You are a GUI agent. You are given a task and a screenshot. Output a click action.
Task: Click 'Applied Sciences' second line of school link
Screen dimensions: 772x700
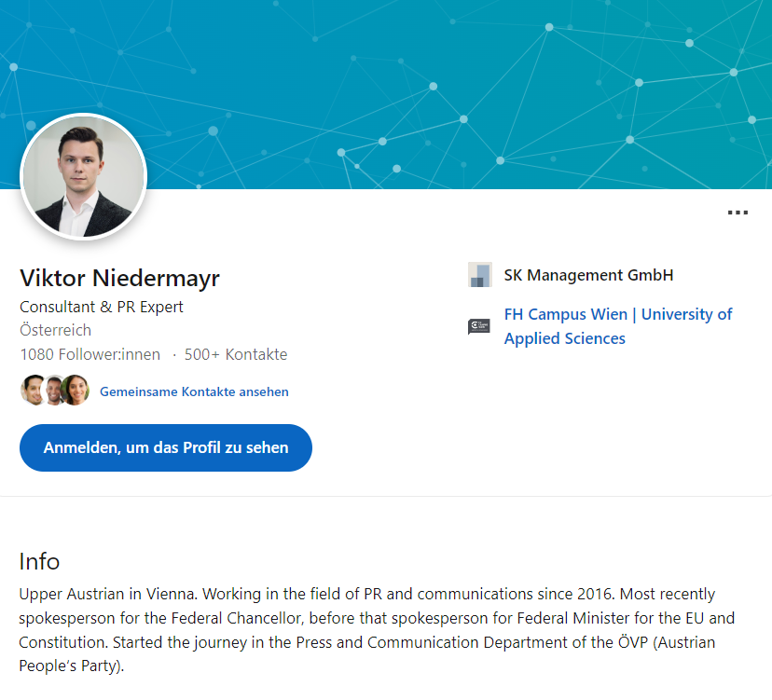tap(565, 338)
